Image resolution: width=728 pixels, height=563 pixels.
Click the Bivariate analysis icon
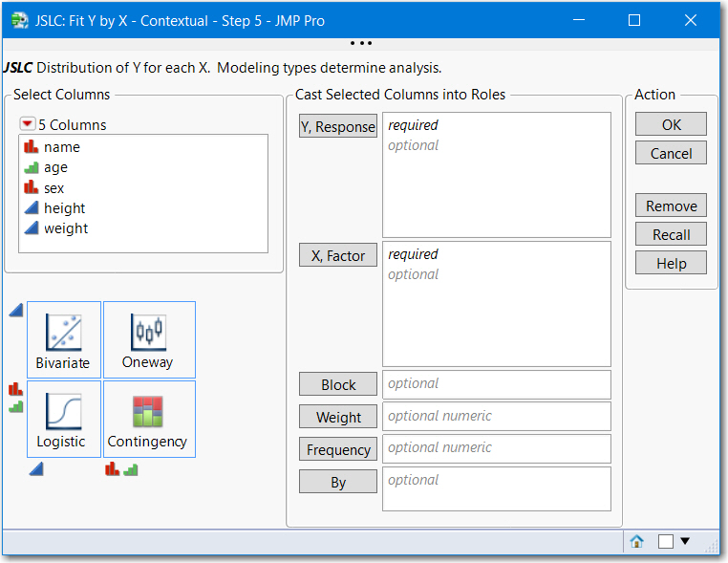click(x=64, y=339)
